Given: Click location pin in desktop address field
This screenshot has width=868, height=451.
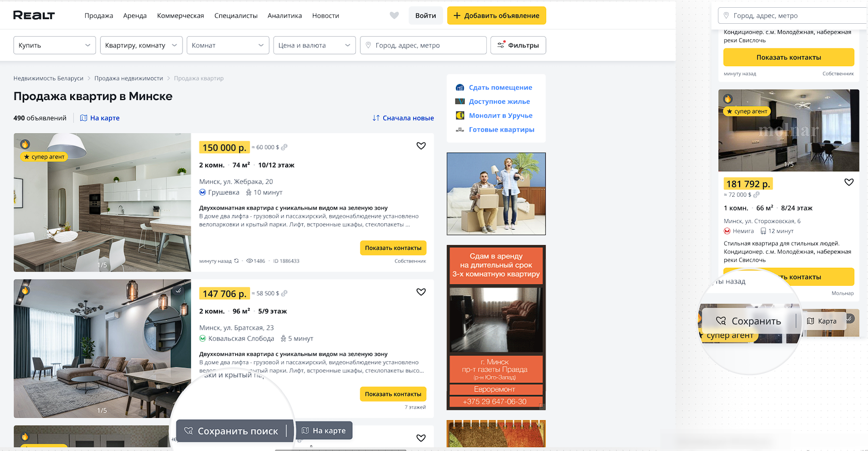Looking at the screenshot, I should (x=368, y=45).
